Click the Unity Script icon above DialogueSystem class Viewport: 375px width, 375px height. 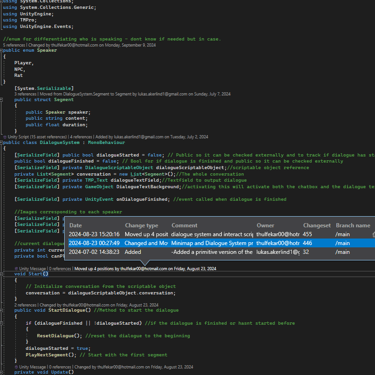tap(5, 137)
